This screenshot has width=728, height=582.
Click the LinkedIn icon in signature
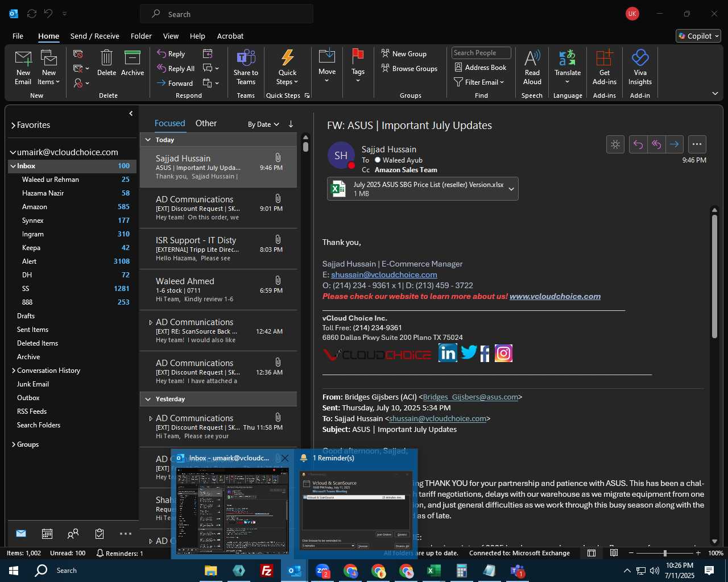448,353
